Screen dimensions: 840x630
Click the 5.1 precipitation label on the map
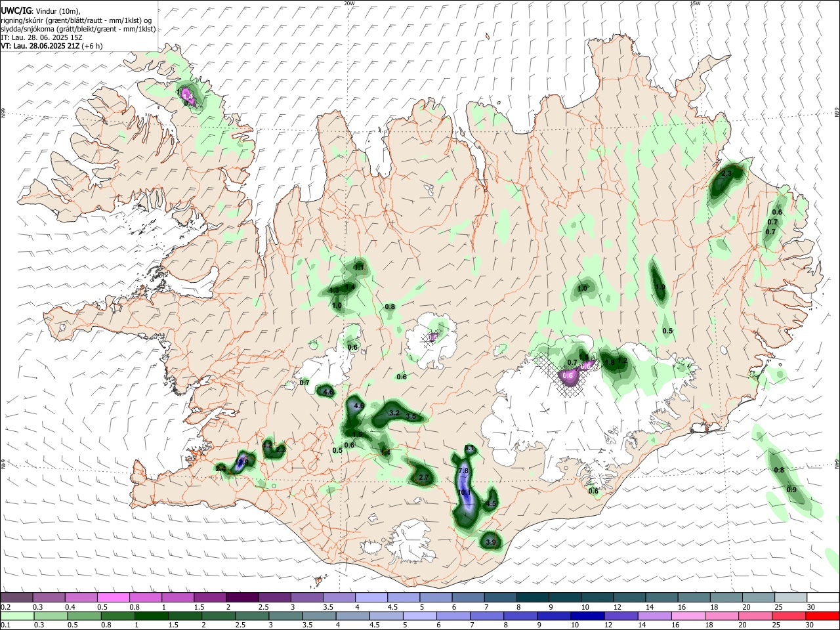pyautogui.click(x=469, y=449)
